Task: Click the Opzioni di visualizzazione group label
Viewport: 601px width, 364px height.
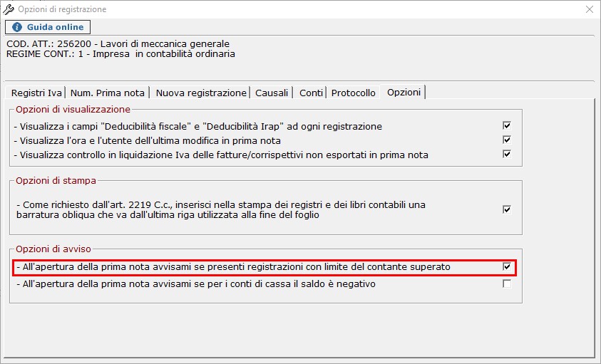Action: 73,109
